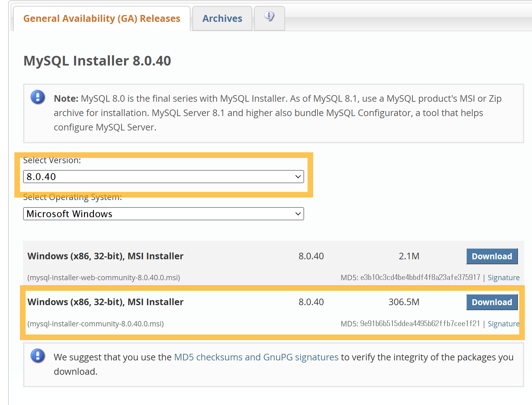Download the 306.5M MSI installer
The height and width of the screenshot is (405, 532).
tap(492, 302)
